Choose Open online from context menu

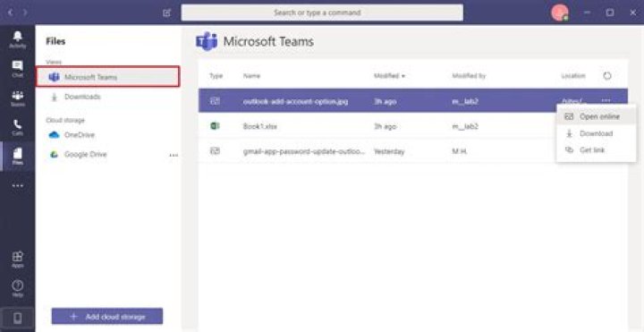(596, 116)
